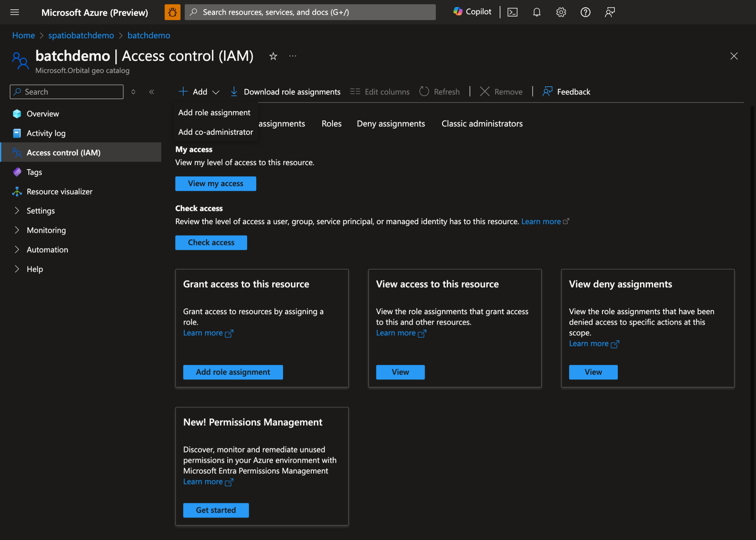Click the help question mark icon
Image resolution: width=756 pixels, height=540 pixels.
tap(585, 12)
